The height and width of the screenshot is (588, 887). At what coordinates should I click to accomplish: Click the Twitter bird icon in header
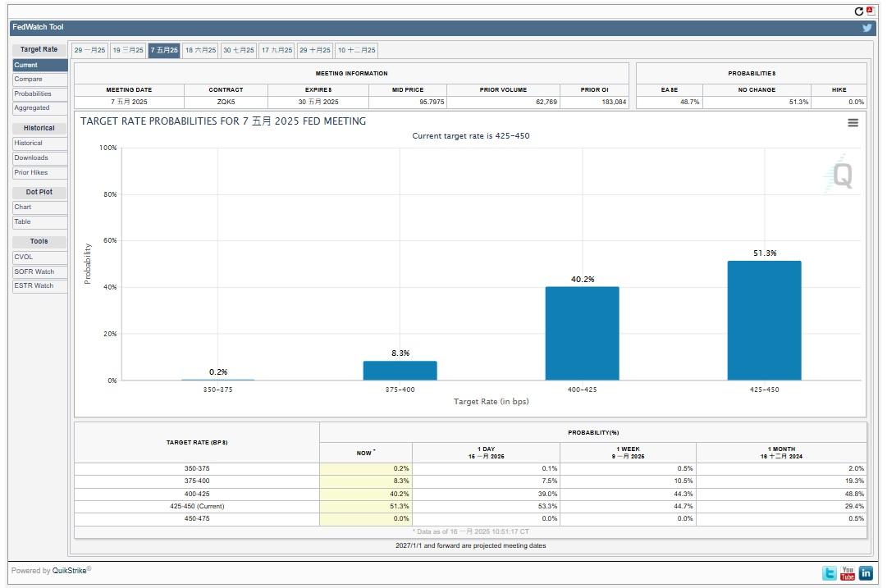[x=866, y=28]
